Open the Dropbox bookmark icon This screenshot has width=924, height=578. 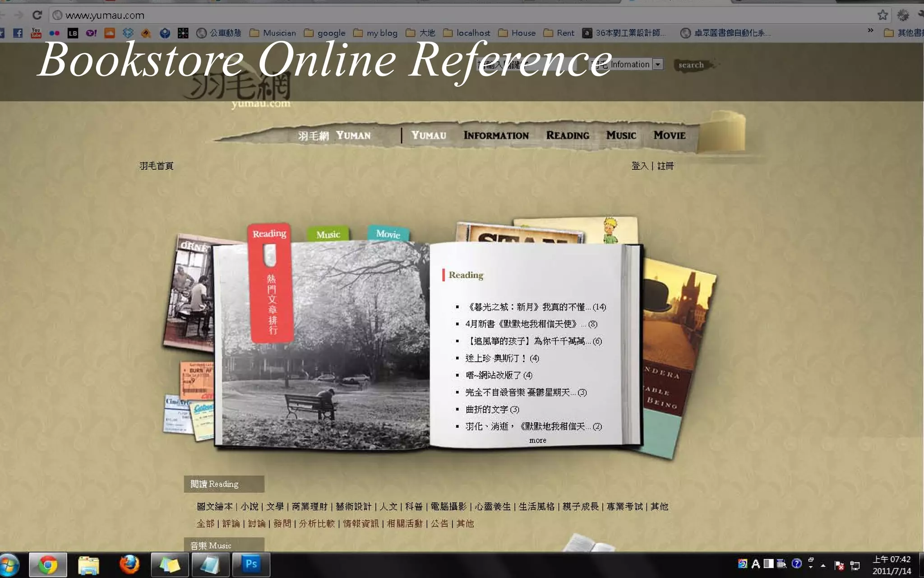(x=128, y=33)
